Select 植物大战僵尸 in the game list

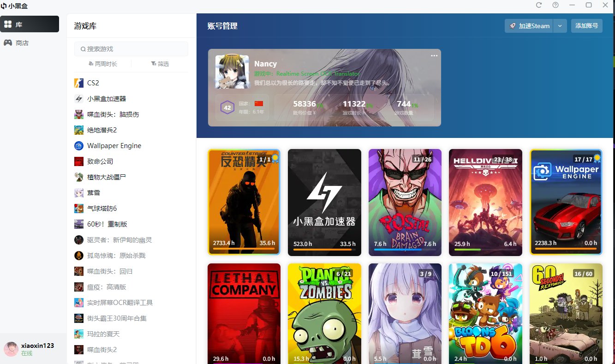click(131, 177)
